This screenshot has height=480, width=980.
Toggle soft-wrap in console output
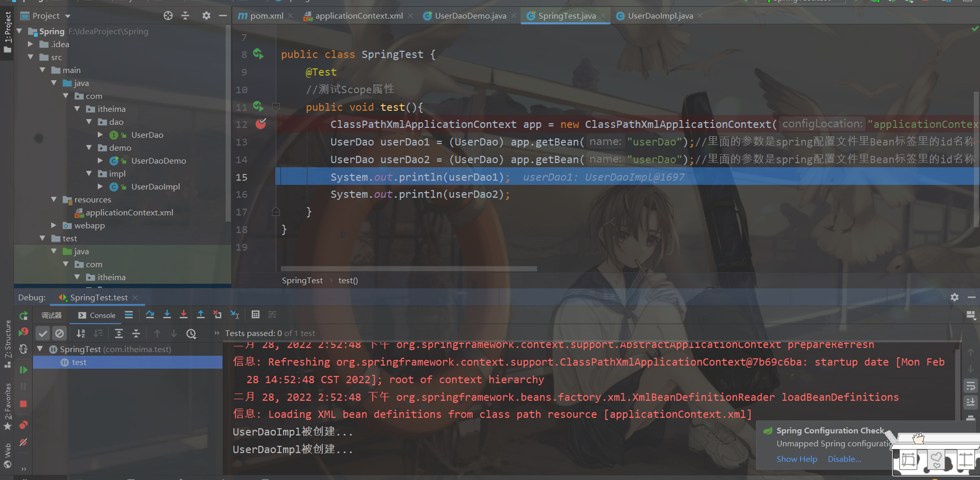coord(971,386)
